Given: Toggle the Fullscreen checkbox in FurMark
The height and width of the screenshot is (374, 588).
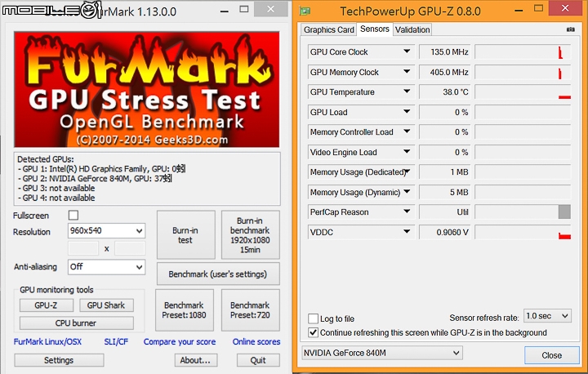Looking at the screenshot, I should click(73, 216).
